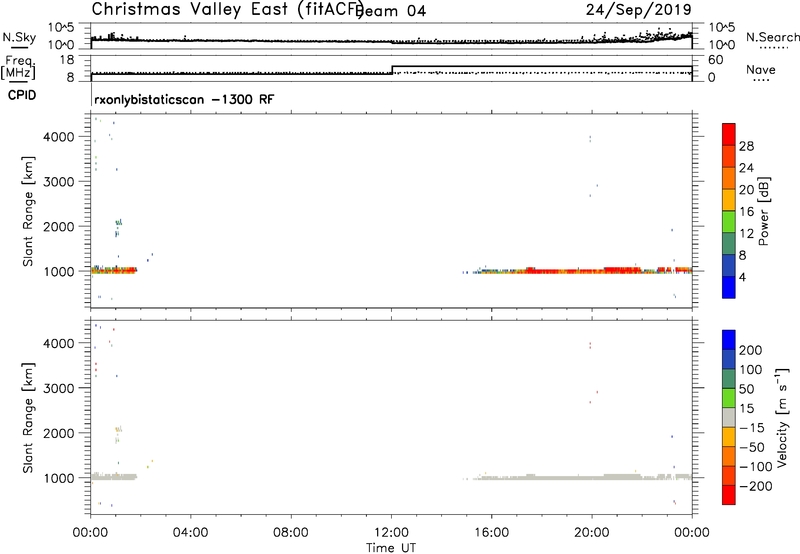Select the 'Beam 04' label

click(391, 11)
